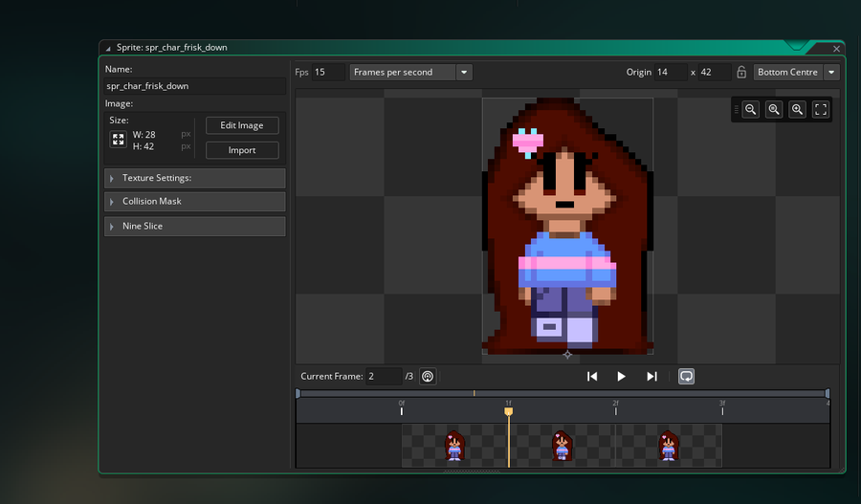This screenshot has height=504, width=861.
Task: Click the sprite Name input field
Action: 195,86
